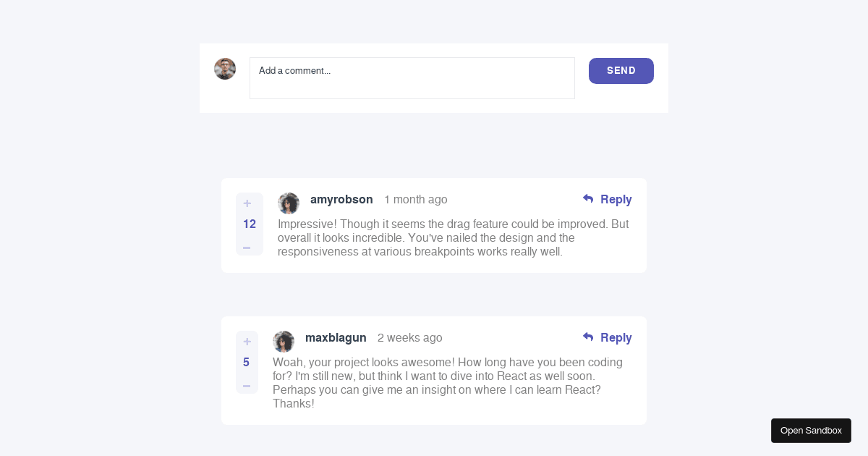The width and height of the screenshot is (868, 456).
Task: Click the plus icon to upvote amyrobson's comment
Action: (247, 203)
